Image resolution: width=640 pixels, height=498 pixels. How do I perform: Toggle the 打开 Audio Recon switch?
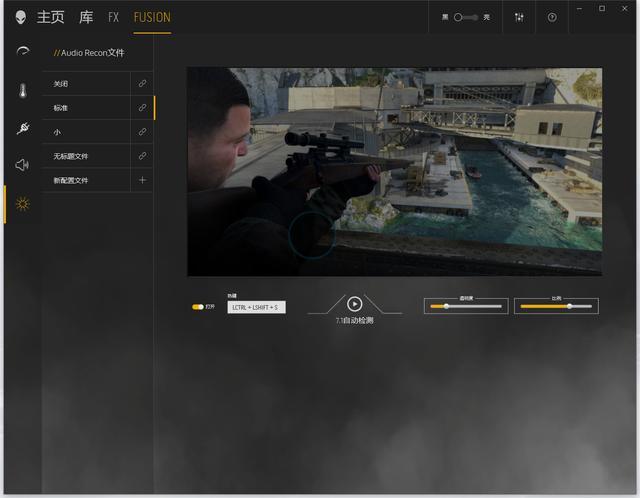point(198,307)
